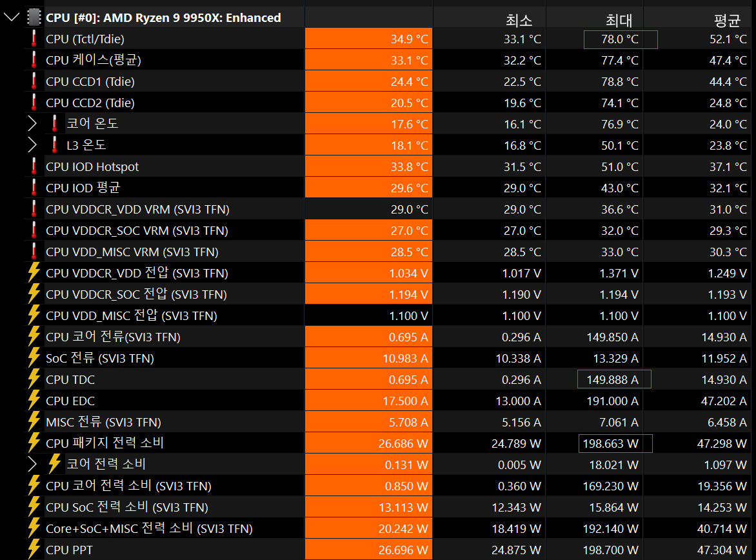Viewport: 756px width, 560px height.
Task: Select the CPU [#0]: AMD Ryzen 9 9950X: Enhanced title
Action: 163,18
